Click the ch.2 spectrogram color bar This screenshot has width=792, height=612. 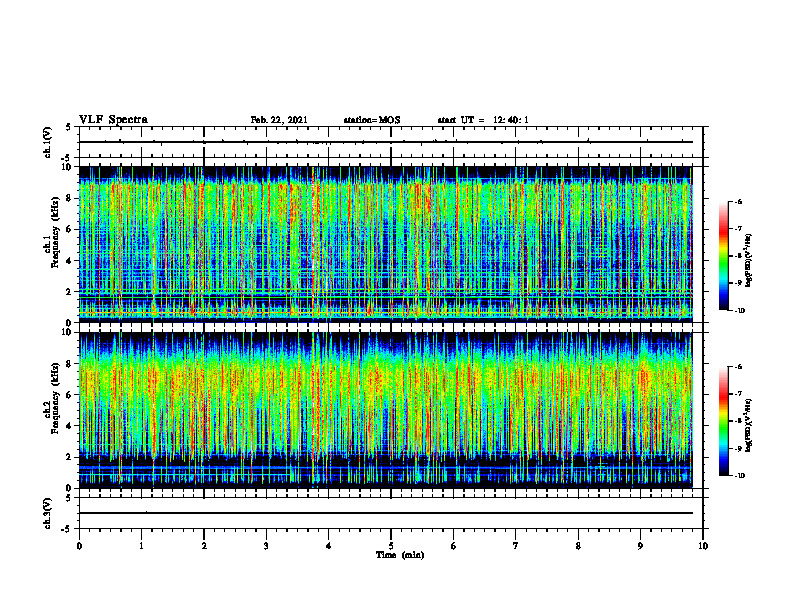(x=723, y=421)
